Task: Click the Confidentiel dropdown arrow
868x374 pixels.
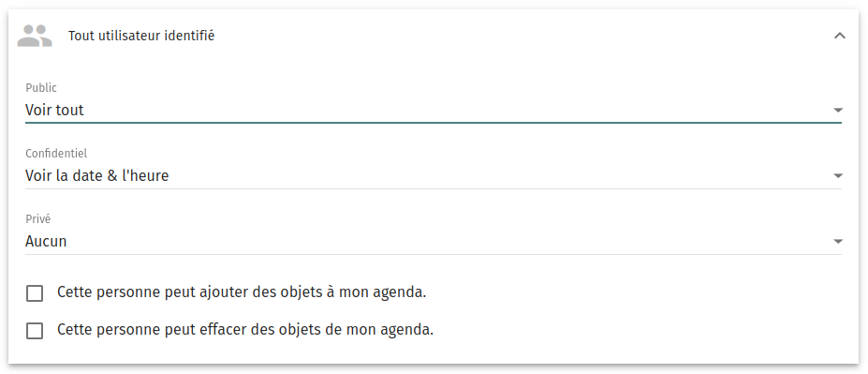Action: 837,176
